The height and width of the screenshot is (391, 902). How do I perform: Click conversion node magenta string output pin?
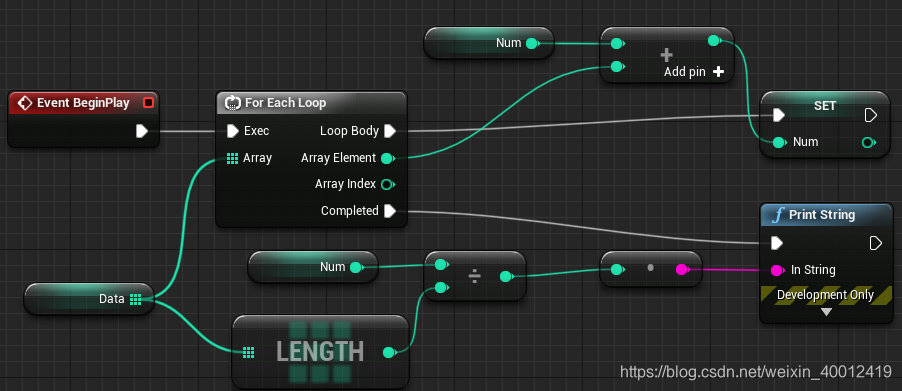(x=682, y=269)
